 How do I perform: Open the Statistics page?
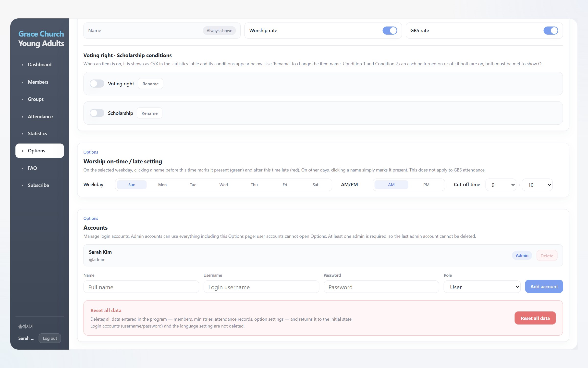click(39, 133)
